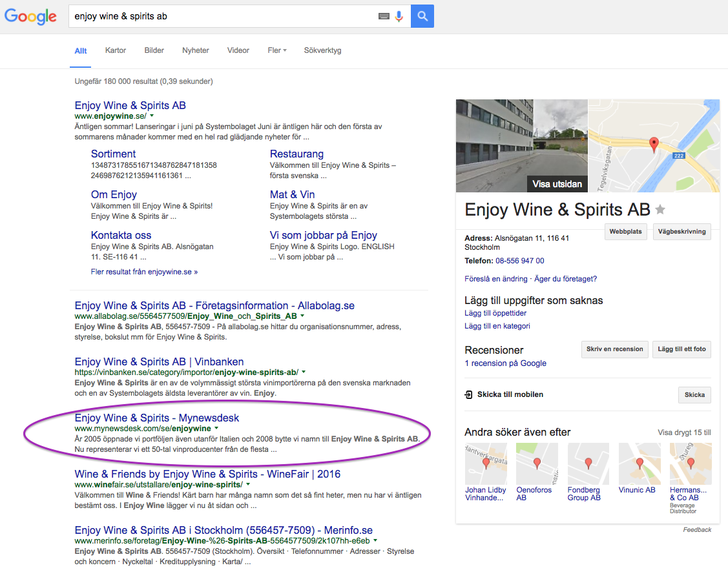Open the Restaurang sitelink
Image resolution: width=728 pixels, height=570 pixels.
pyautogui.click(x=296, y=154)
